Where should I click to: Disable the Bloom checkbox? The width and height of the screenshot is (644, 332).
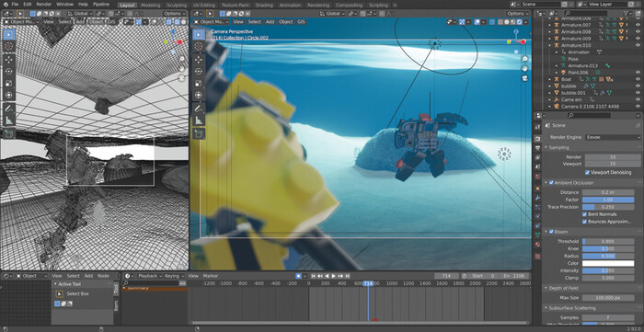552,232
